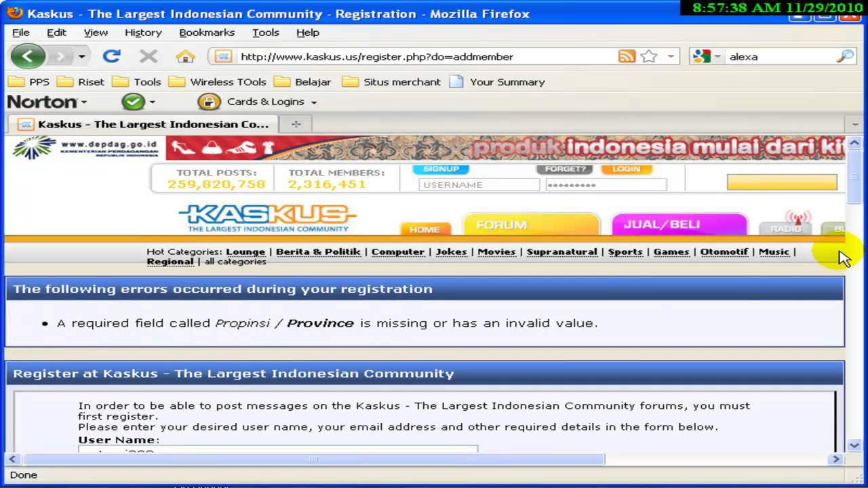The height and width of the screenshot is (488, 868).
Task: Click the produk indonesia banner advertisement
Action: pos(505,148)
